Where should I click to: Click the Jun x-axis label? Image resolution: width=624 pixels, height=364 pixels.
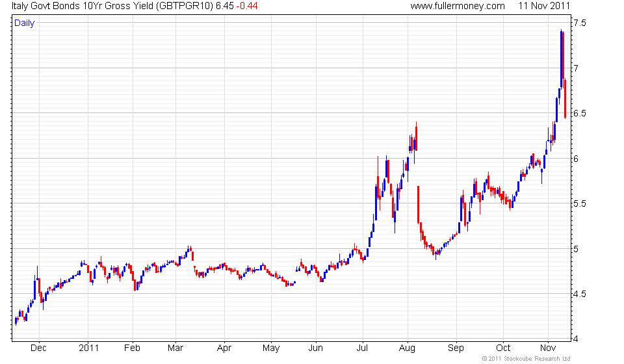point(316,348)
